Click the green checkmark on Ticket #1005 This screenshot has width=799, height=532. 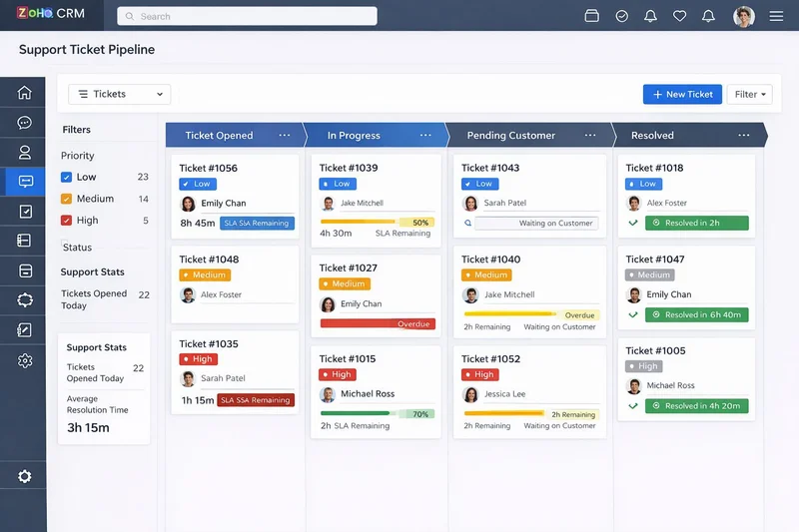click(633, 406)
